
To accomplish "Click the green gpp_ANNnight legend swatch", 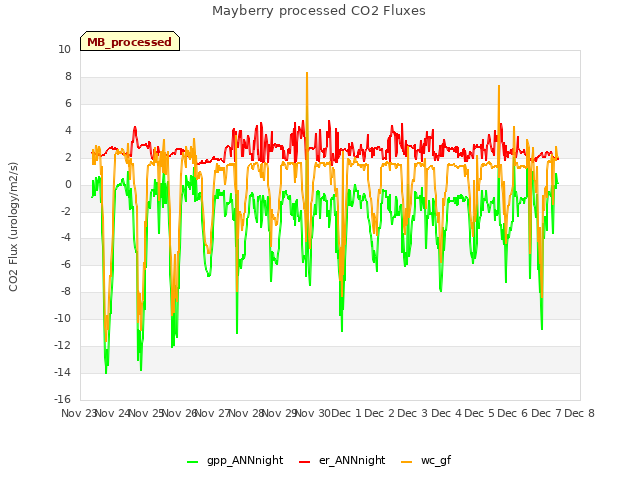I will pos(193,462).
